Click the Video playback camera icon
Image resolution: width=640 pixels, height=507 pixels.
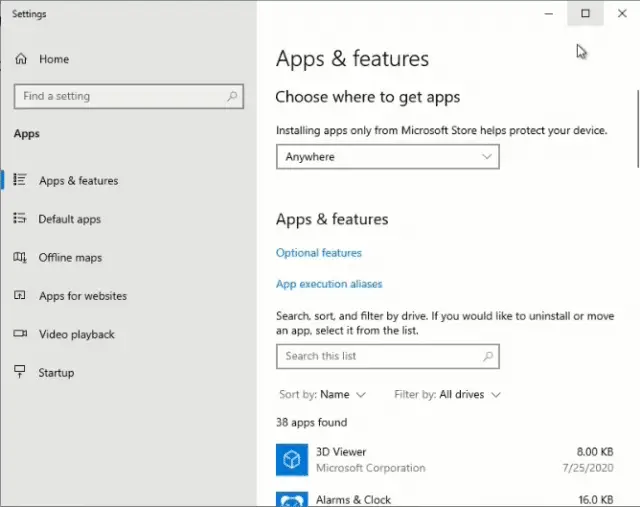[x=20, y=334]
